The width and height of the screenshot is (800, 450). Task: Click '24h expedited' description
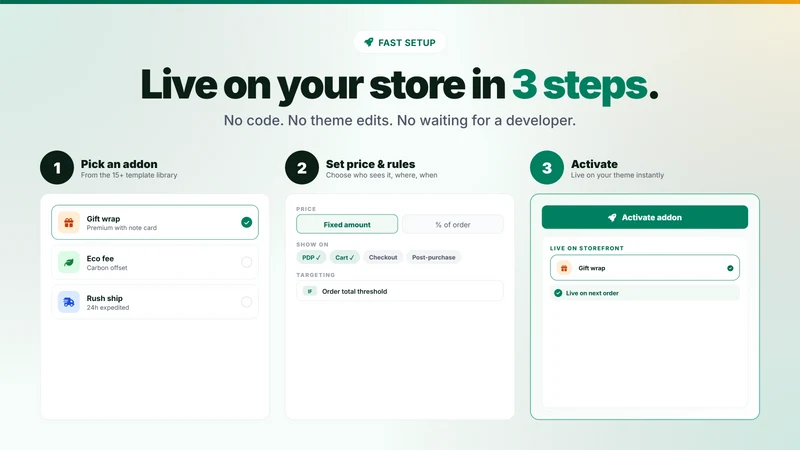click(108, 308)
